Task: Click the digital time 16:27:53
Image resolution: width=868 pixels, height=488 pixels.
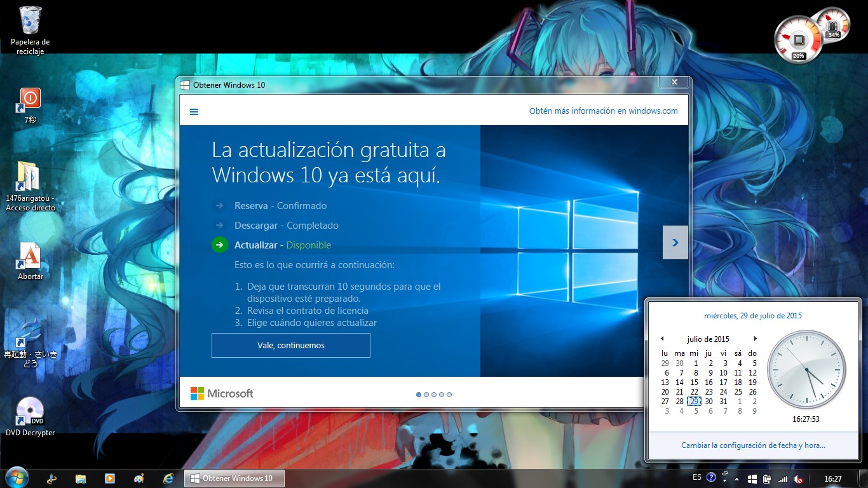Action: (x=806, y=419)
